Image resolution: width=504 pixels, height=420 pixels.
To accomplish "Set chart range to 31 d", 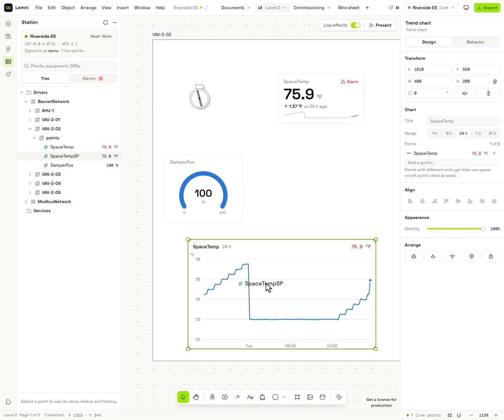I will point(492,133).
